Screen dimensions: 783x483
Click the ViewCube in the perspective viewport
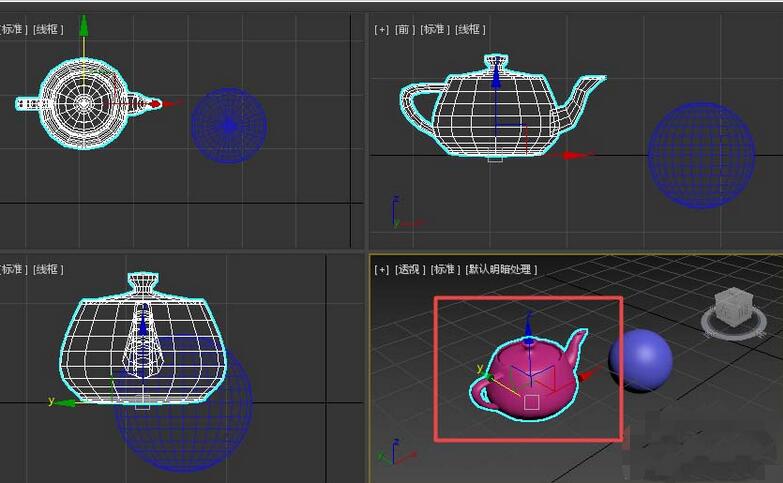coord(733,307)
